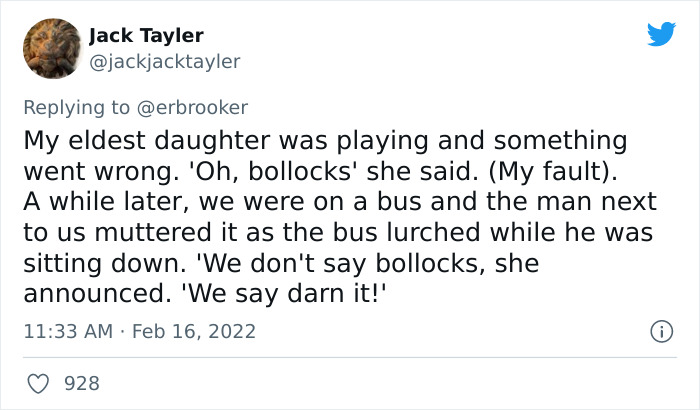Click the Twitter bird logo

tap(661, 35)
